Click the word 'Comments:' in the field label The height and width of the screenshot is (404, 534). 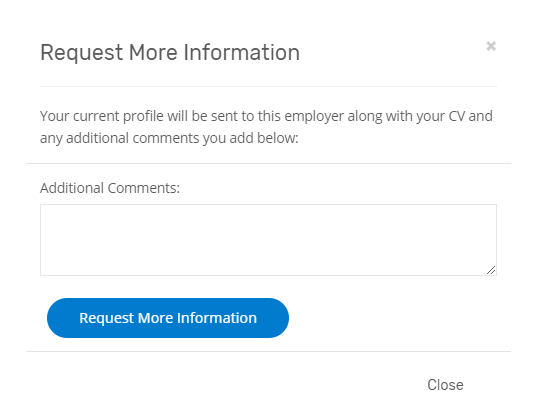tap(143, 188)
